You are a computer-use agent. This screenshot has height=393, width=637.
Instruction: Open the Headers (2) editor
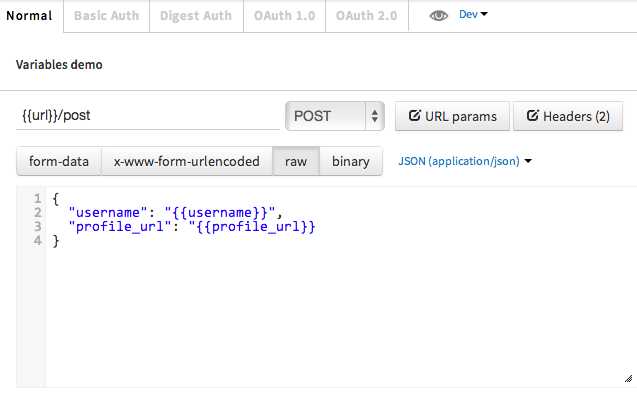point(568,116)
